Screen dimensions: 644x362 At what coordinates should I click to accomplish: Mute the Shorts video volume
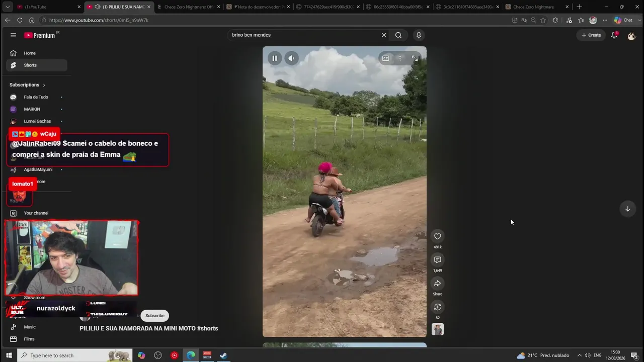pos(291,58)
